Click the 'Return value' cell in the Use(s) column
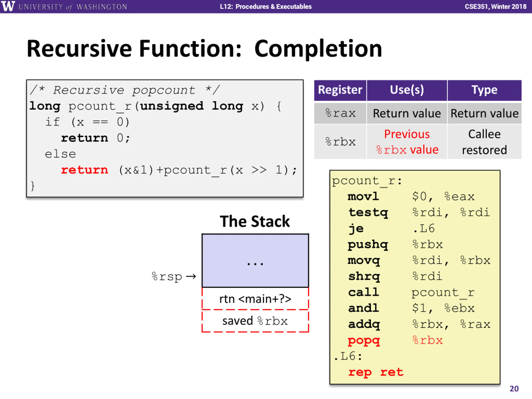 click(x=407, y=113)
